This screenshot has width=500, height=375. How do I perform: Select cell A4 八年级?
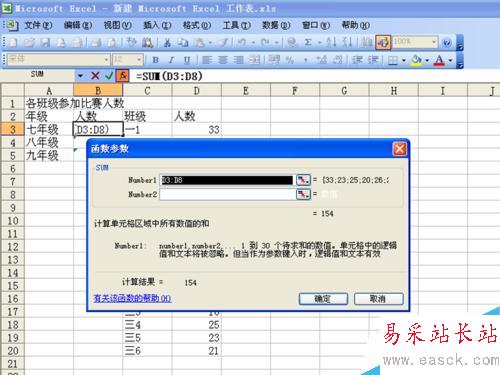click(x=49, y=143)
